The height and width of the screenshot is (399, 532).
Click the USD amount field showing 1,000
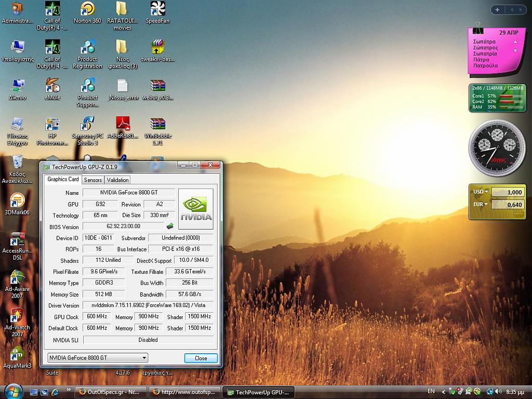coord(508,192)
